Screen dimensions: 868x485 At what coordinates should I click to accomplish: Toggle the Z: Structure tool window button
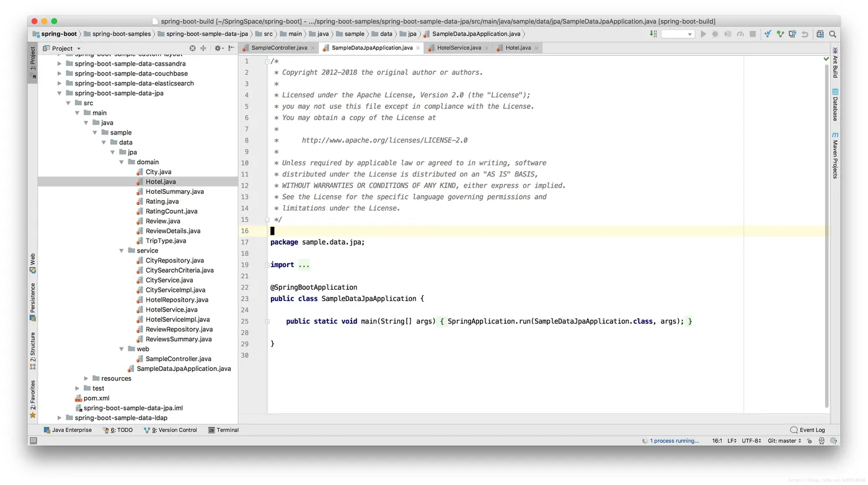(33, 351)
